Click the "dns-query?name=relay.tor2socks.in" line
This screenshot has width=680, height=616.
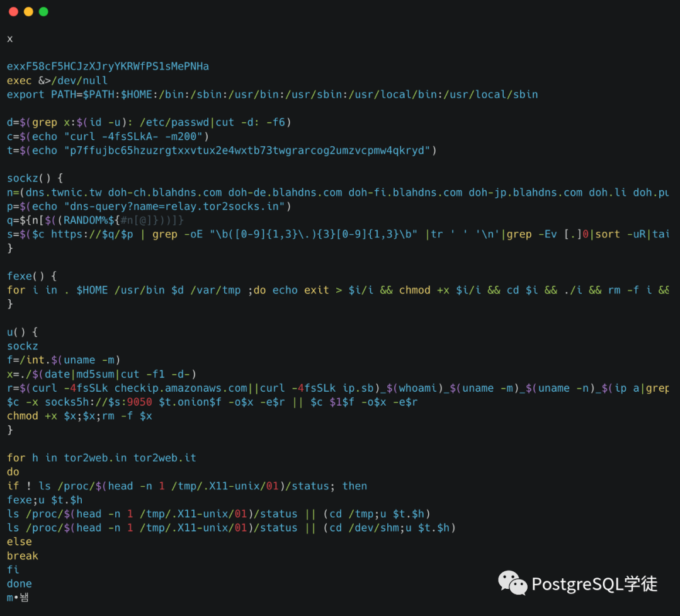click(149, 206)
